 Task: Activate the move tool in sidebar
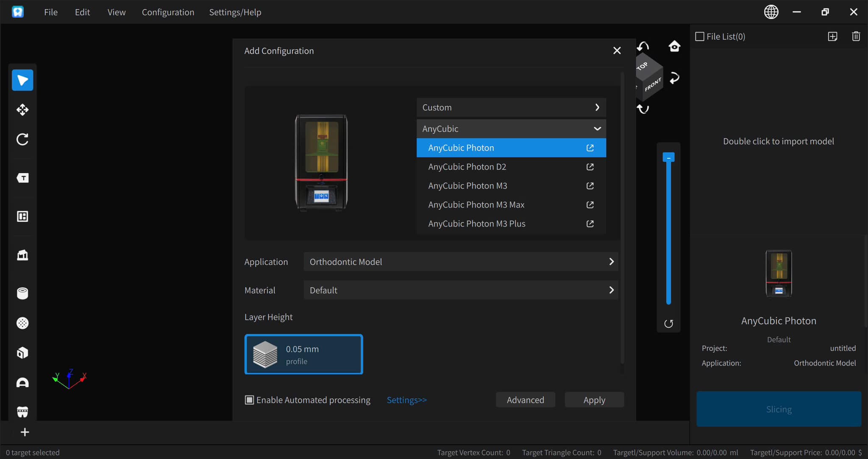point(22,110)
